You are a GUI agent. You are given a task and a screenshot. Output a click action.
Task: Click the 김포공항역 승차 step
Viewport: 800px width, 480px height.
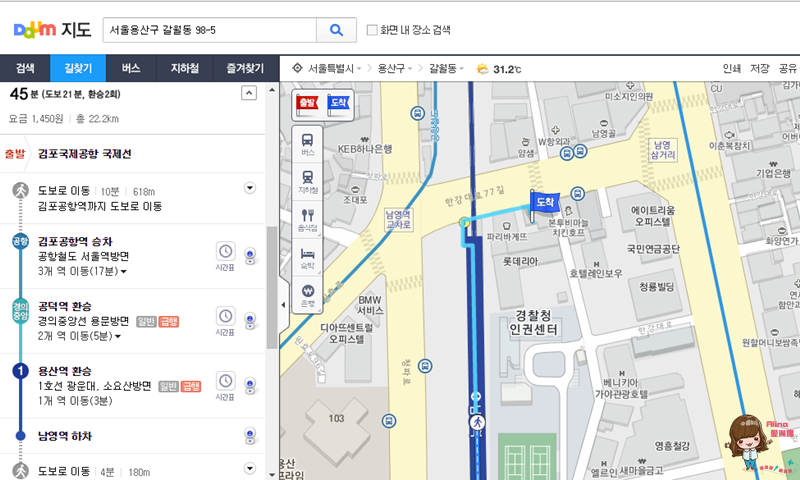75,242
